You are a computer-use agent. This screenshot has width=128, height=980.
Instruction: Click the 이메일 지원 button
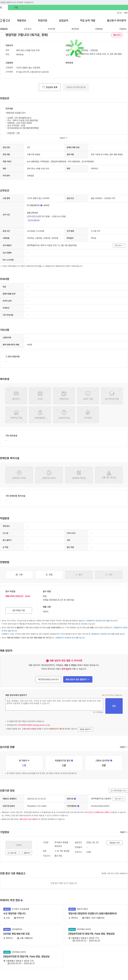pyautogui.click(x=19, y=610)
